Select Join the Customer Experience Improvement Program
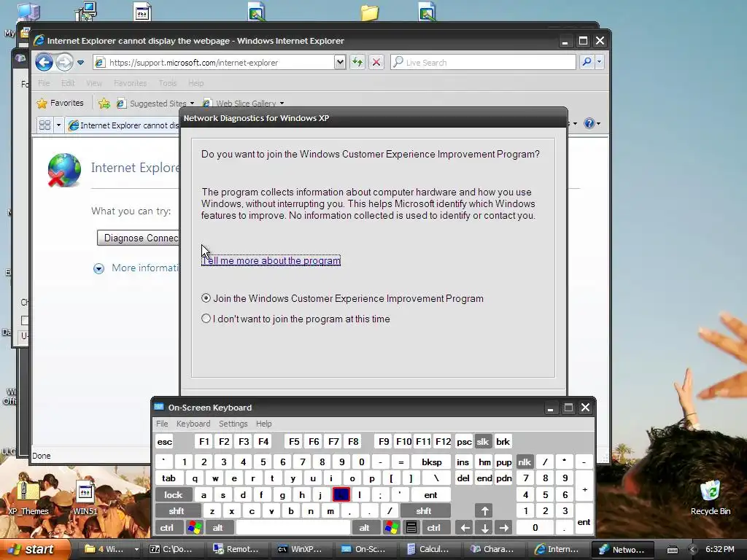Viewport: 747px width, 560px height. click(342, 298)
